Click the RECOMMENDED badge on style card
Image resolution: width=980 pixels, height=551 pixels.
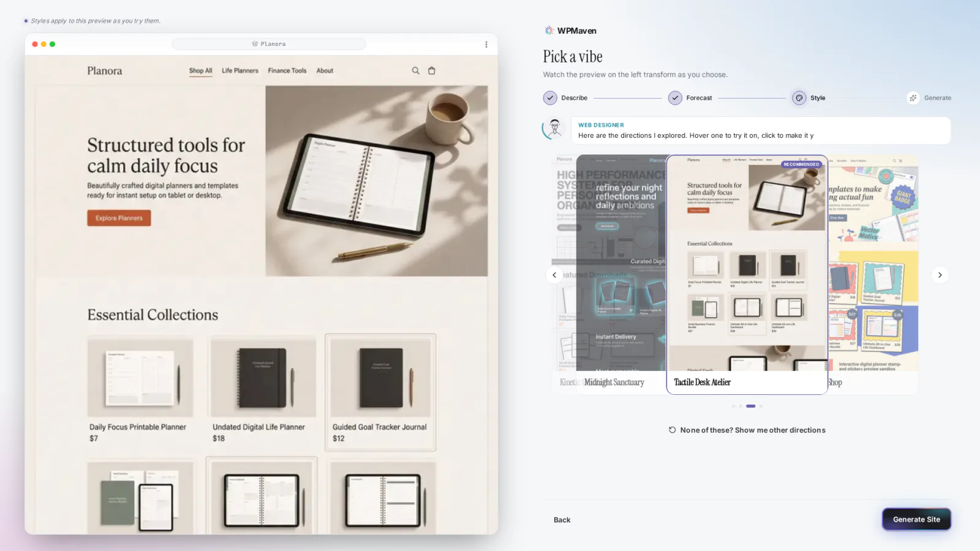[801, 164]
